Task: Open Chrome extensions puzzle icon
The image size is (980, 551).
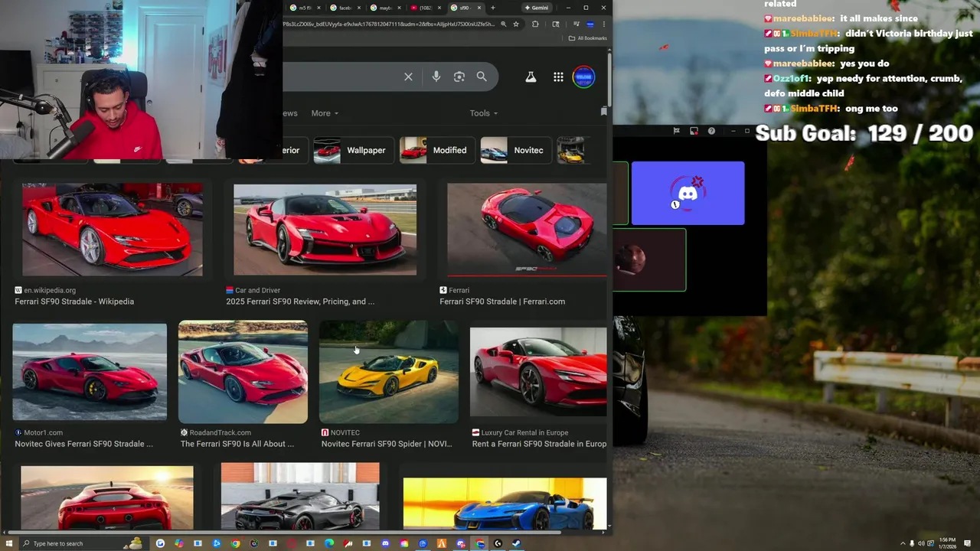Action: [535, 24]
